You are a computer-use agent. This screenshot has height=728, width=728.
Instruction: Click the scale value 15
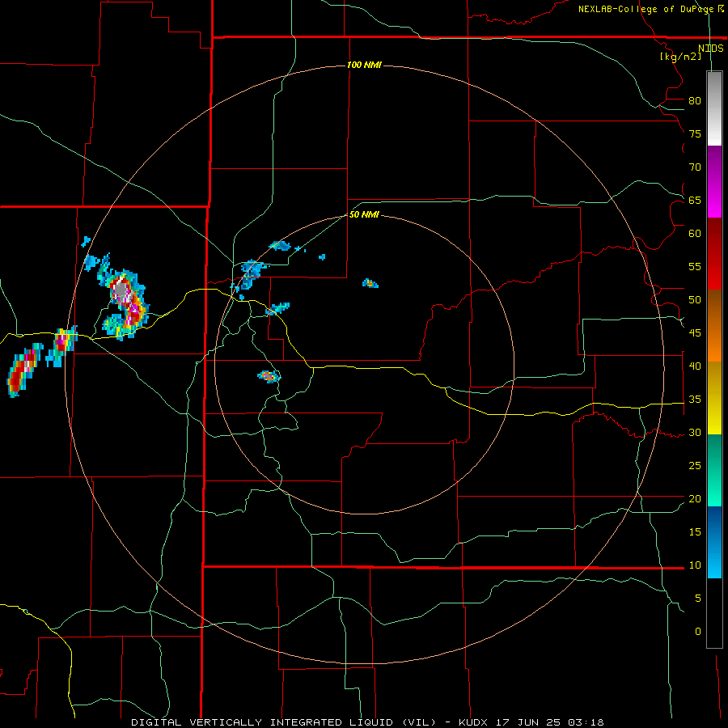695,532
